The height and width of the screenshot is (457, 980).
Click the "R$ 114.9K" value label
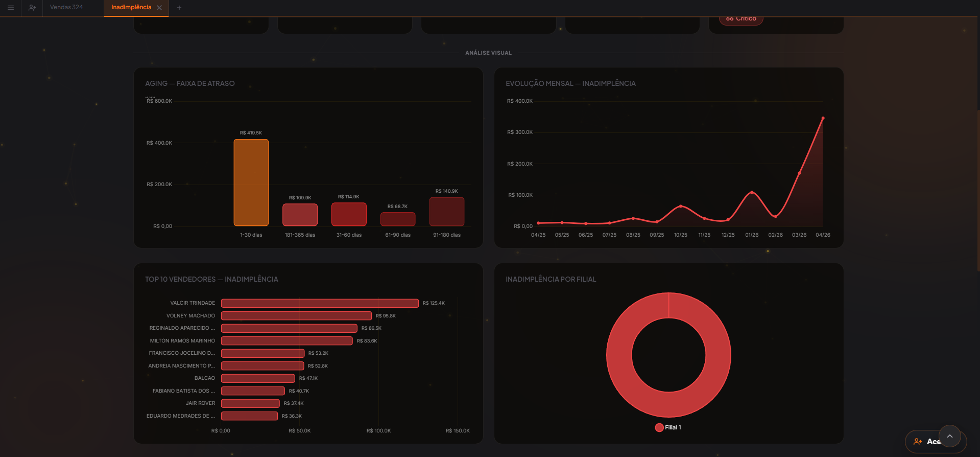point(349,197)
